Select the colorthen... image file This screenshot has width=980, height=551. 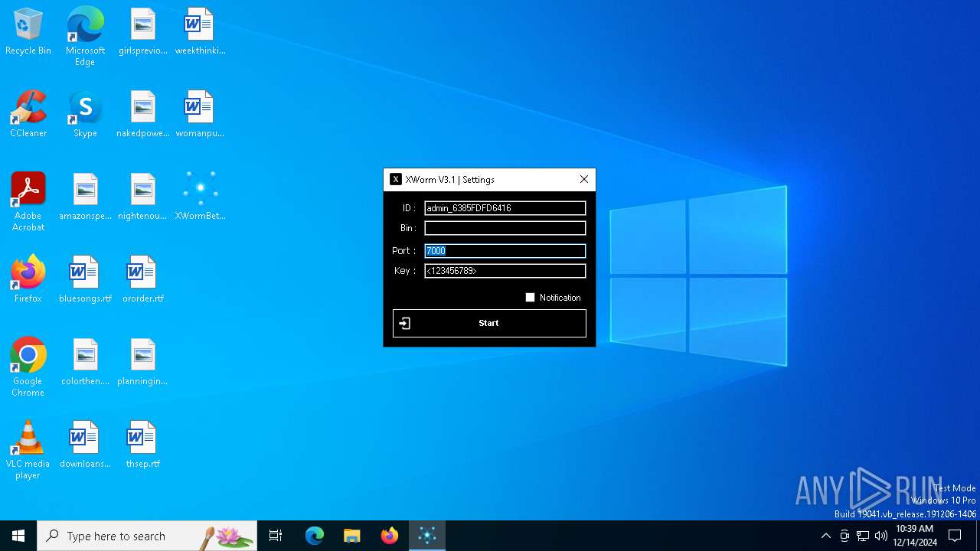pos(85,363)
